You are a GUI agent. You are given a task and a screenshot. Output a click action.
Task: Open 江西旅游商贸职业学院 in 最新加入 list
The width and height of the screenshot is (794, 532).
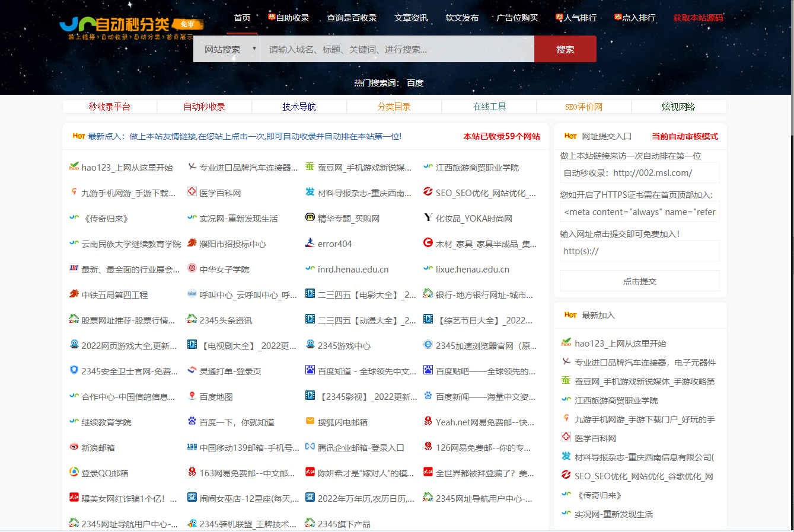[616, 400]
